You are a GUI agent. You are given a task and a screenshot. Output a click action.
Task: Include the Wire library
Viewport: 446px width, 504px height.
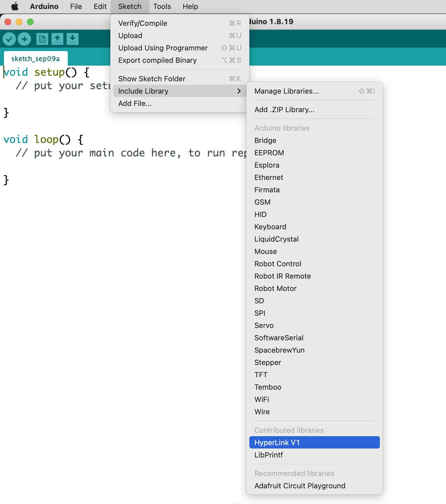click(x=315, y=412)
